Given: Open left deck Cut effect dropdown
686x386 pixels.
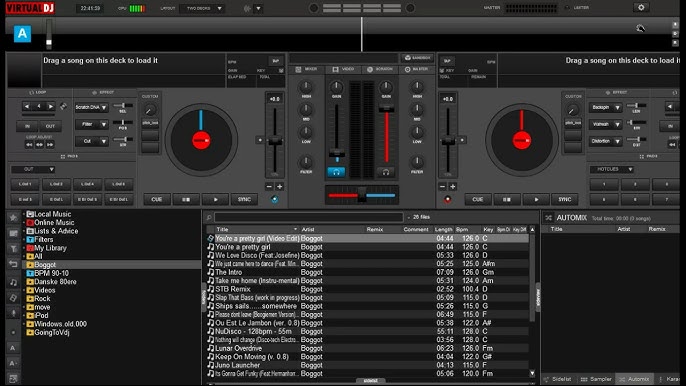Looking at the screenshot, I should point(91,141).
